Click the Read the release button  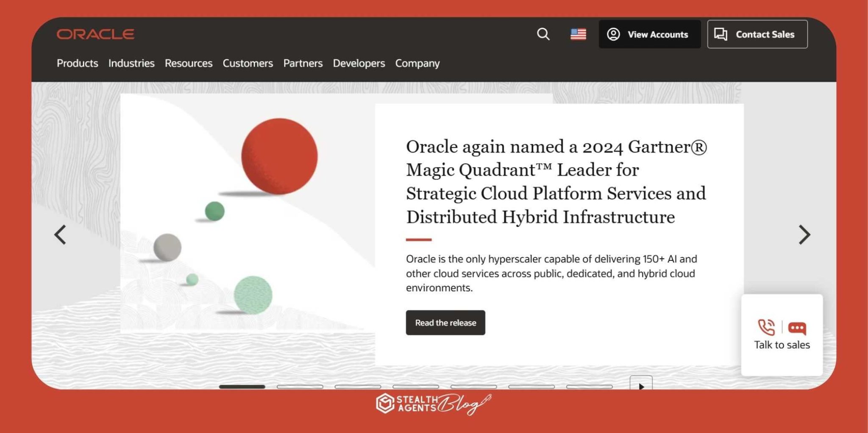pyautogui.click(x=445, y=323)
